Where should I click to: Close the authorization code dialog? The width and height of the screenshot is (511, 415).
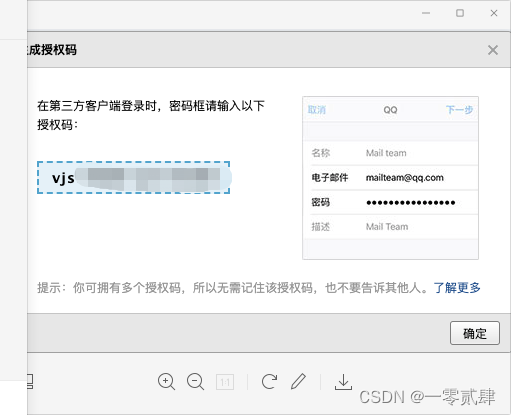[x=493, y=50]
